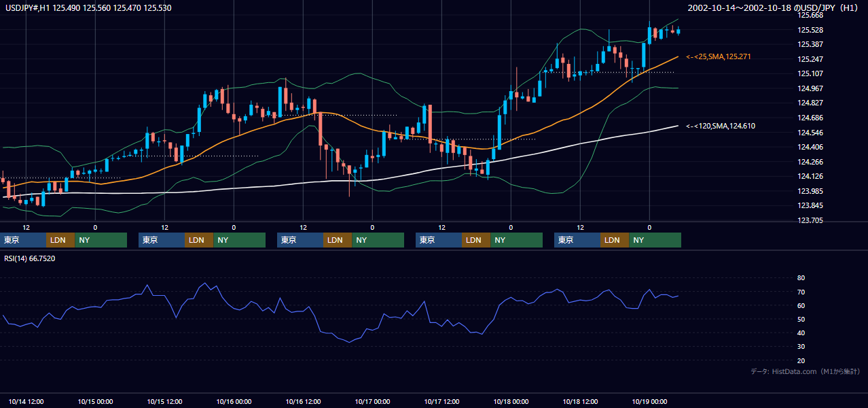The height and width of the screenshot is (408, 868).
Task: Click price axis value 124.686
Action: (810, 118)
